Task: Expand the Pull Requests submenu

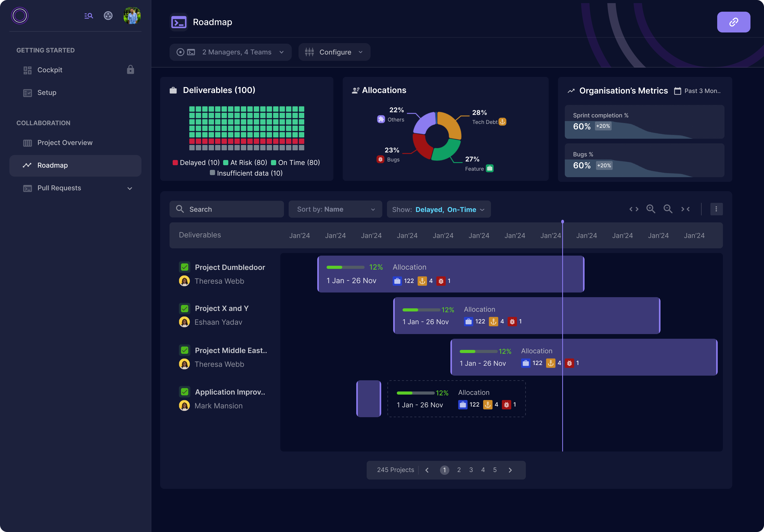Action: (130, 188)
